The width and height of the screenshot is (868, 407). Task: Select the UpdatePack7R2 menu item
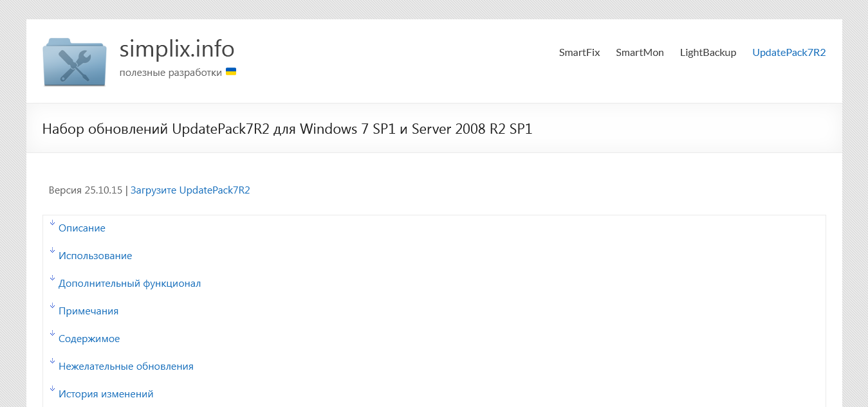pyautogui.click(x=789, y=53)
